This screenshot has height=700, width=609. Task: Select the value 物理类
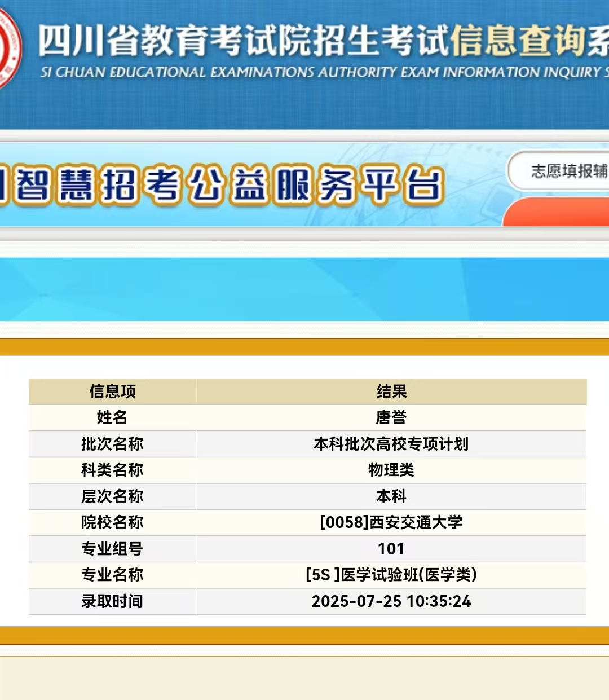coord(391,470)
